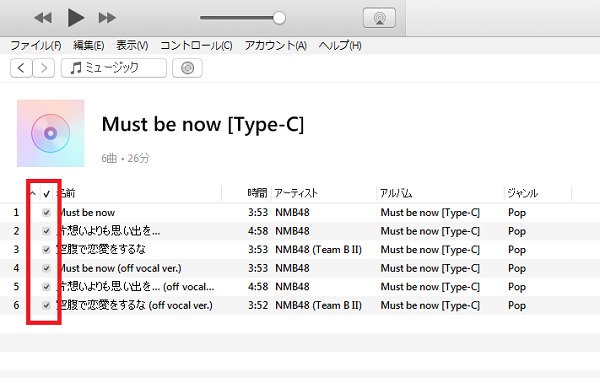The height and width of the screenshot is (378, 600).
Task: Click the 3:52 duration of track 6
Action: (258, 305)
